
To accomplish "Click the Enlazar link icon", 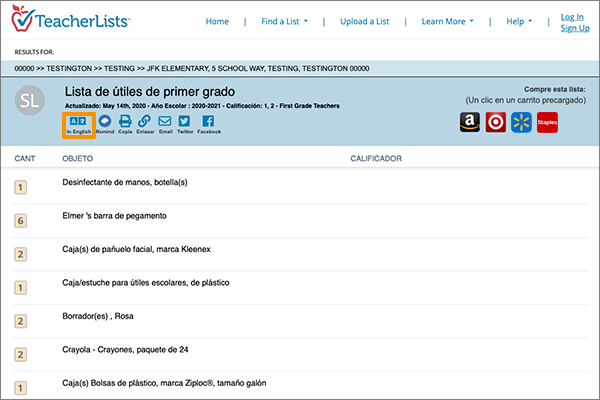I will pos(145,122).
